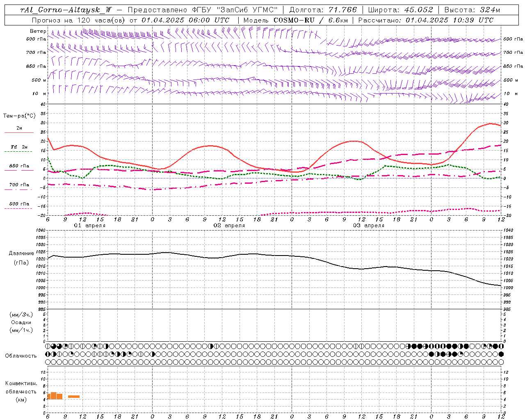
Task: Click the 02 апреля date label
Action: (229, 226)
